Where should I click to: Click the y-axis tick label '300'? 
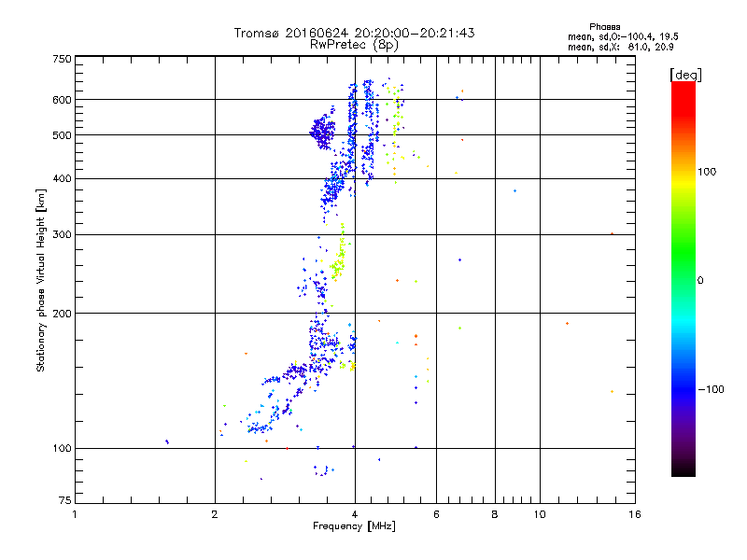coord(62,234)
